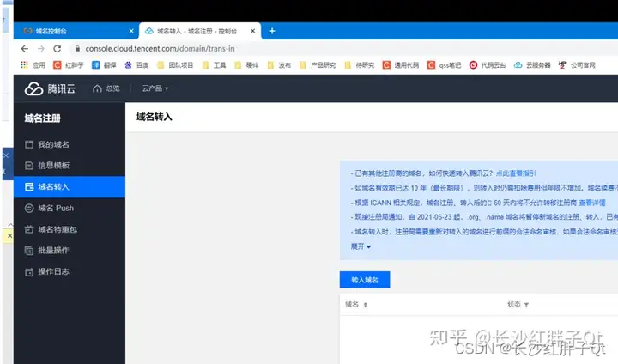Click the browser address bar URL
The height and width of the screenshot is (364, 618).
point(160,49)
